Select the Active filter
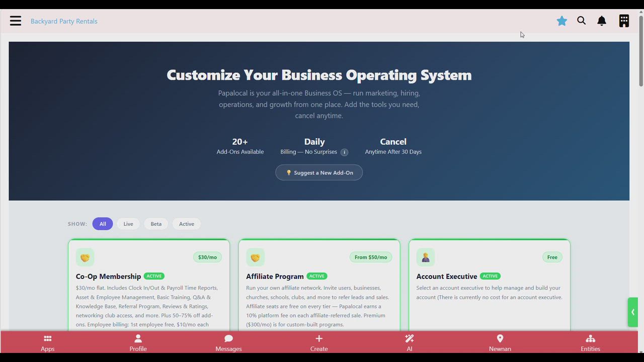The height and width of the screenshot is (362, 644). [187, 224]
